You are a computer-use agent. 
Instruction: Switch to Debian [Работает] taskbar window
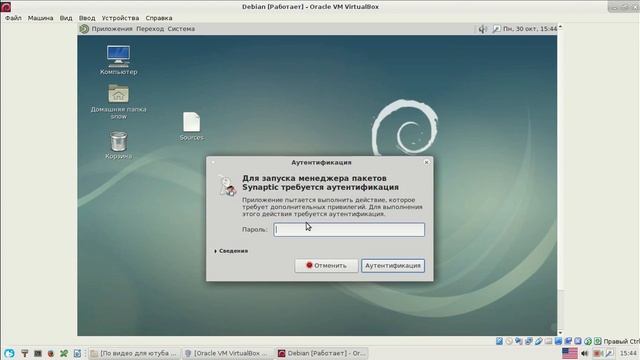[x=322, y=353]
